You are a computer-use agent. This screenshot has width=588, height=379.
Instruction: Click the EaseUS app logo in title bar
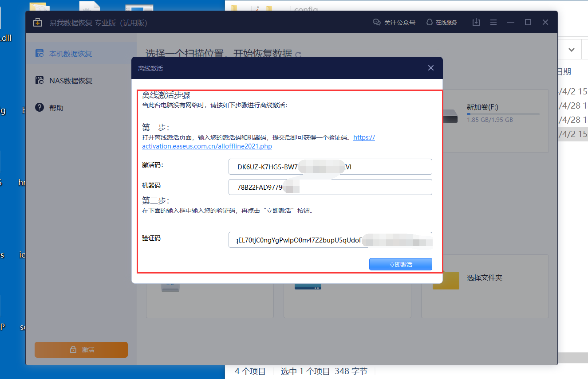tap(38, 23)
